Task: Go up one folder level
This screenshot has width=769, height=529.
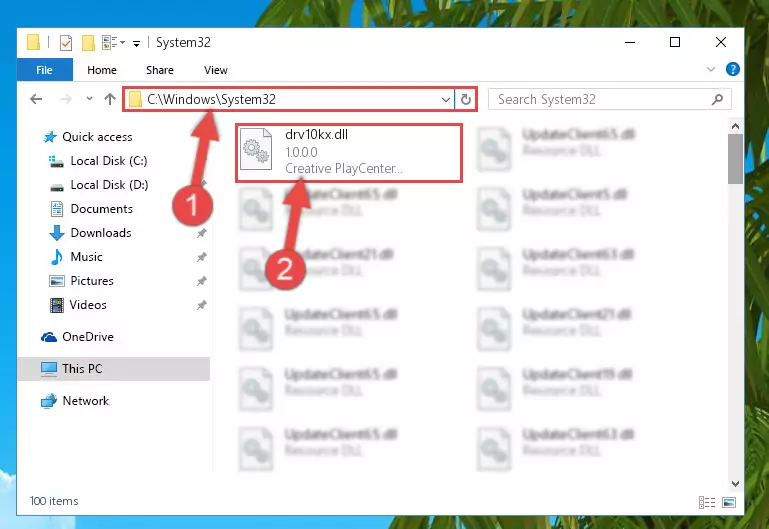Action: 110,99
